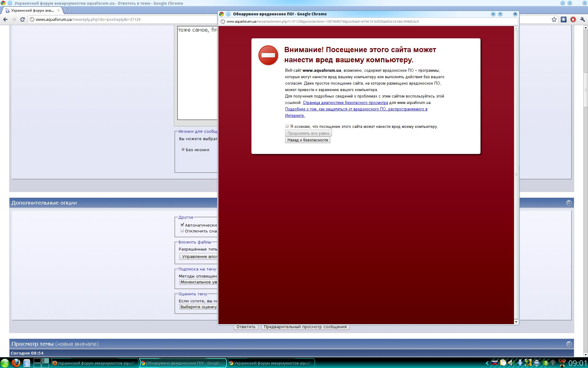Bookmark page with star icon

pos(554,19)
